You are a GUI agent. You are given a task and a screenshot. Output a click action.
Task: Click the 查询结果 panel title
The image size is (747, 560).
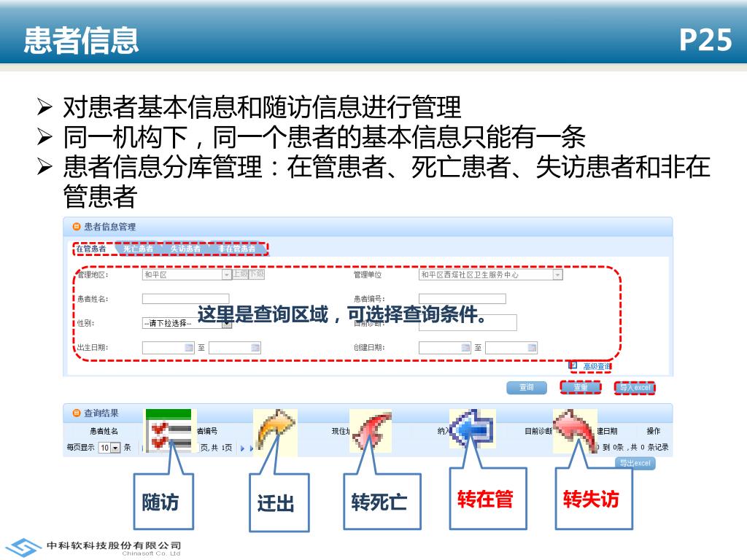coord(101,413)
